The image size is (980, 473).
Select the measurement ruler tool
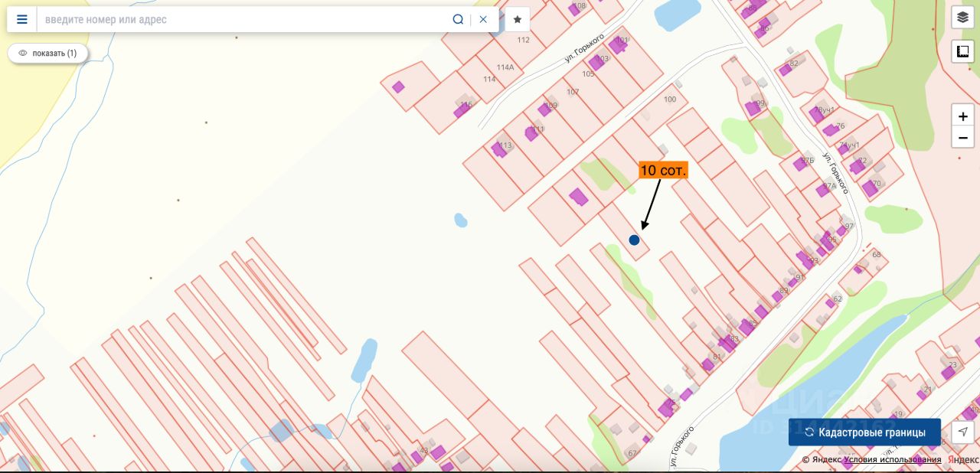[962, 52]
